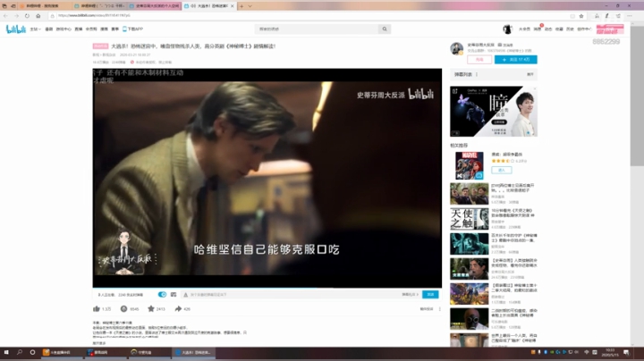Open the add notes pen icon
The height and width of the screenshot is (361, 644).
pyautogui.click(x=607, y=16)
